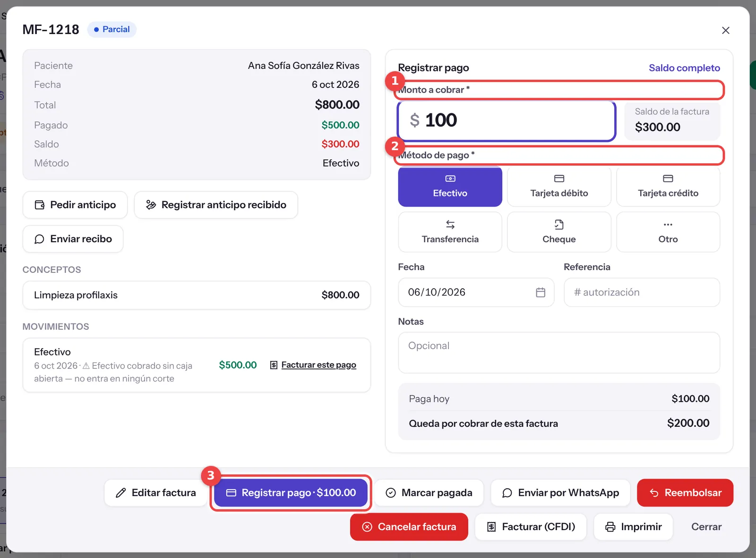This screenshot has height=558, width=756.
Task: Click patient name Ana Sofía González Rivas
Action: click(303, 66)
